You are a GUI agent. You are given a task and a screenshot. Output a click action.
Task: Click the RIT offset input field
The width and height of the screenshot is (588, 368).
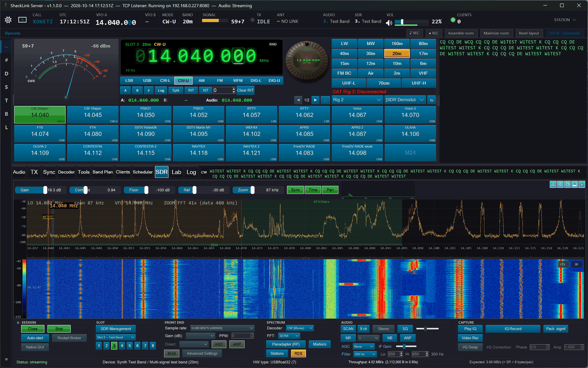[x=223, y=90]
